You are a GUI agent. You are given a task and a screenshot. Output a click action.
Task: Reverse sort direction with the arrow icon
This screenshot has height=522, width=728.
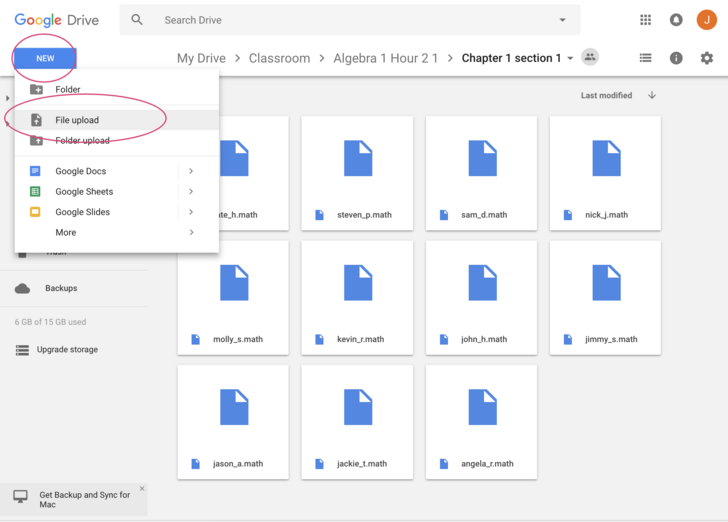pos(652,95)
